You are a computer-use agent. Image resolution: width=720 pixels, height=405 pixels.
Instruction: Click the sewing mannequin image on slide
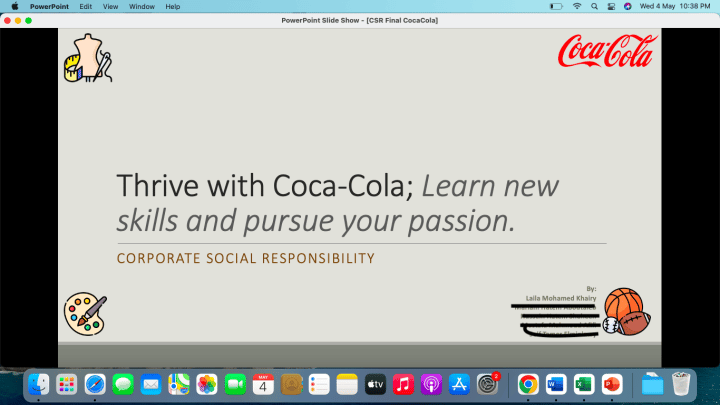click(88, 58)
